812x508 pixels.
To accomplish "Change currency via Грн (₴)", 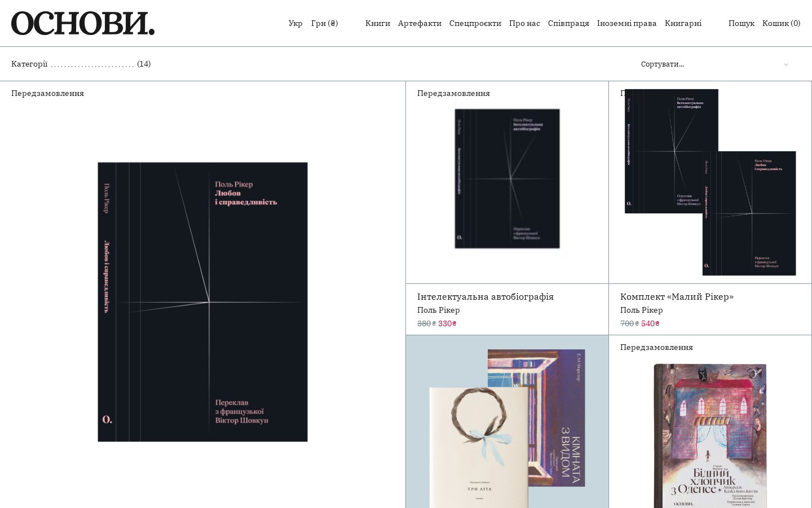I will 325,24.
